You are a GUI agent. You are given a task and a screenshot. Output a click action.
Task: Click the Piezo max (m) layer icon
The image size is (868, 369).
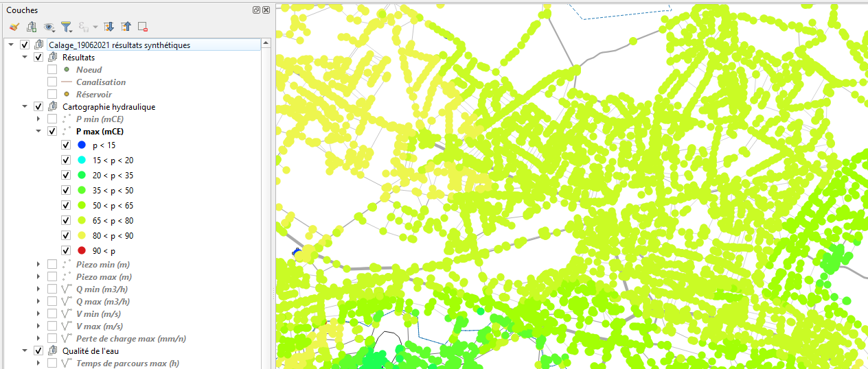(67, 277)
